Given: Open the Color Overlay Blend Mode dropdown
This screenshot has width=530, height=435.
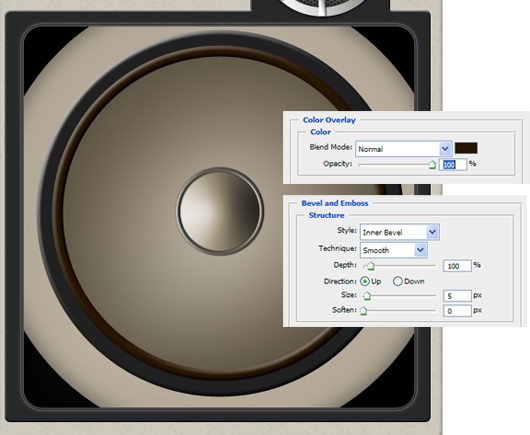Looking at the screenshot, I should [404, 149].
